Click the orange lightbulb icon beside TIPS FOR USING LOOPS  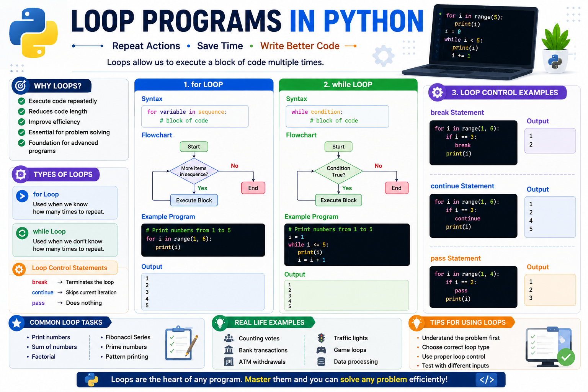click(416, 323)
